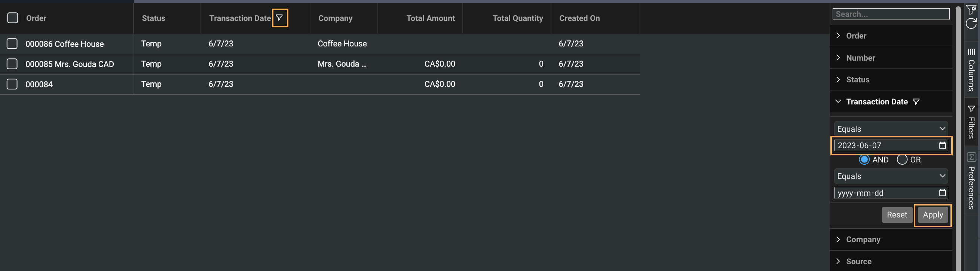Click the Preferences sigma icon in sidebar
This screenshot has width=980, height=271.
click(971, 157)
